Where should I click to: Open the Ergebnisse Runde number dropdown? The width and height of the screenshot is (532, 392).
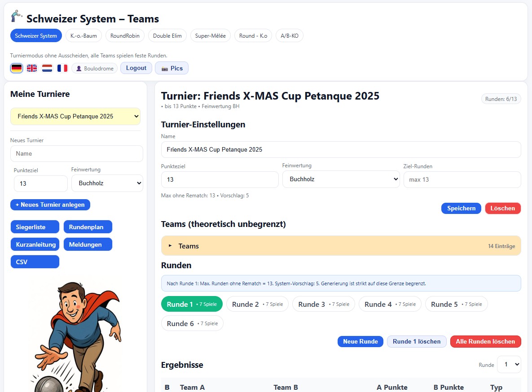pos(509,365)
